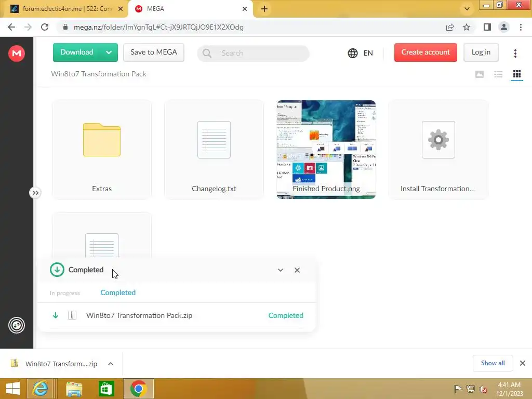Open the Windows Start button
This screenshot has height=399, width=532.
click(x=13, y=389)
